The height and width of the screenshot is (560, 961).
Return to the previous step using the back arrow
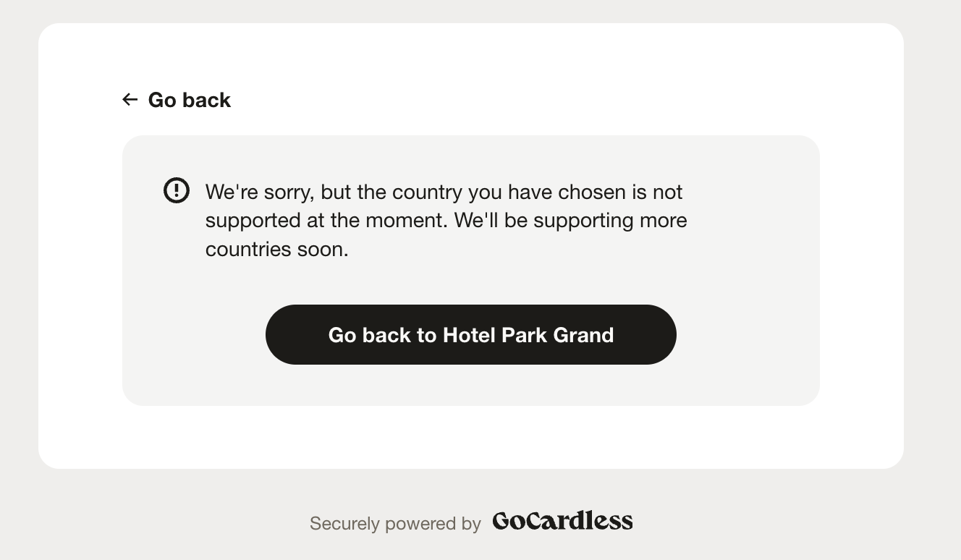coord(130,100)
